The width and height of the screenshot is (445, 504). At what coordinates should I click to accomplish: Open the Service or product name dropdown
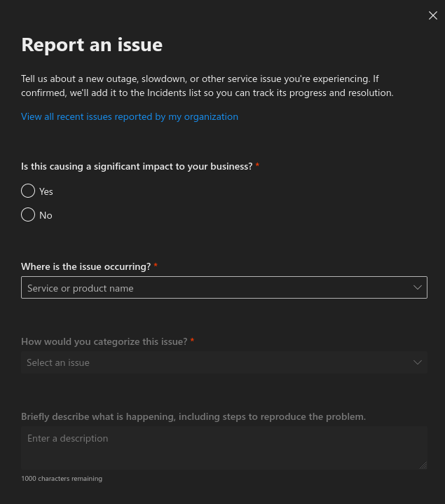224,287
